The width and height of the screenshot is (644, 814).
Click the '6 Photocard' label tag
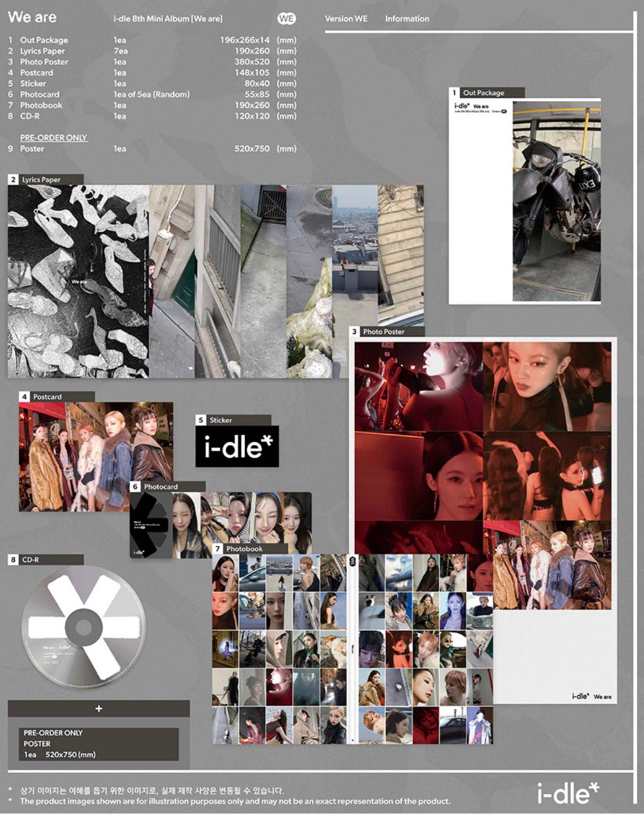click(x=167, y=487)
